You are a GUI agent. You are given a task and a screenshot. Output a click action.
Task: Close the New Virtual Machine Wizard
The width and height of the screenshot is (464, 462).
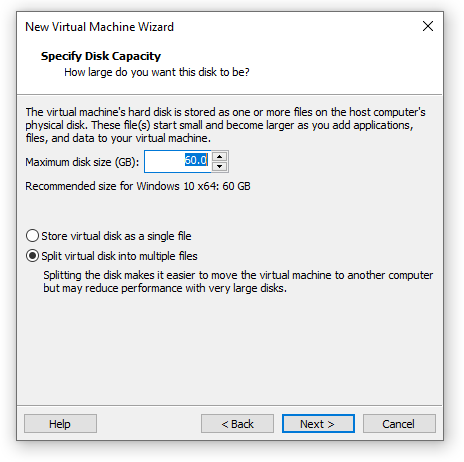click(x=428, y=26)
